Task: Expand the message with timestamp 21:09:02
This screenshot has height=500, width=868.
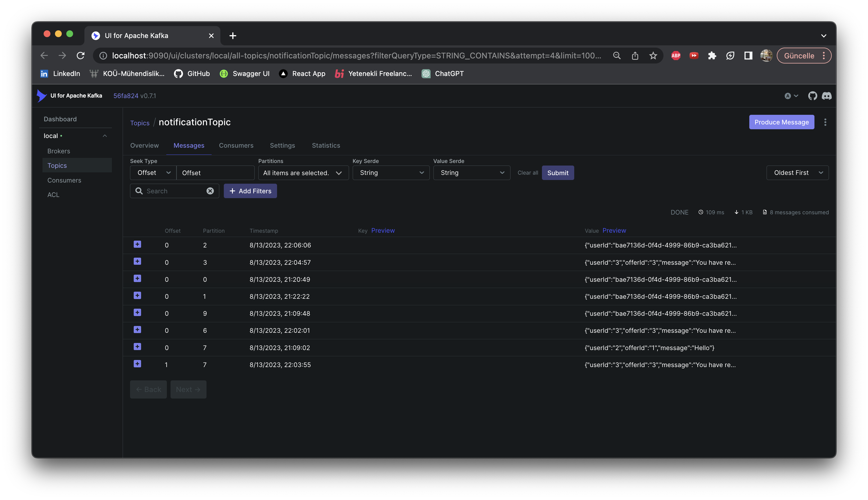Action: 137,346
